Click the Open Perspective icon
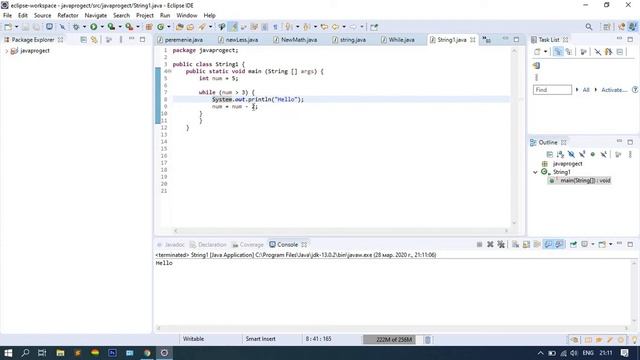640x360 pixels. [x=607, y=27]
